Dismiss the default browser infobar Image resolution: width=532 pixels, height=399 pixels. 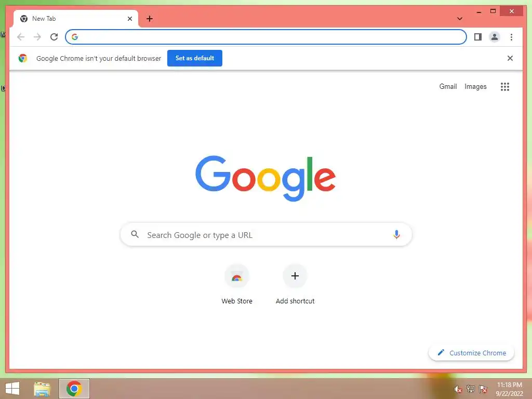(510, 58)
